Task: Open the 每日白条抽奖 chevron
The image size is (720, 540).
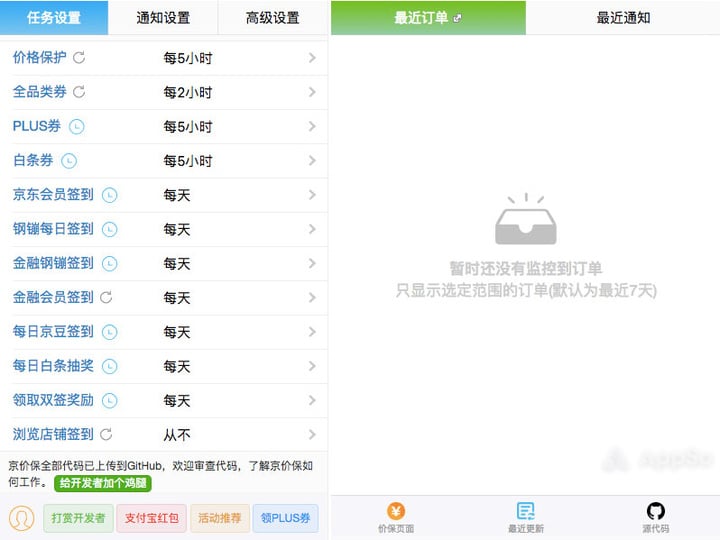Action: [x=312, y=366]
